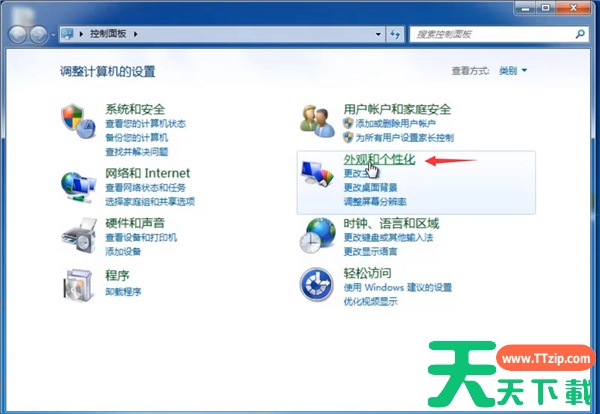Click the search magnifier icon
The image size is (600, 414).
coord(580,34)
